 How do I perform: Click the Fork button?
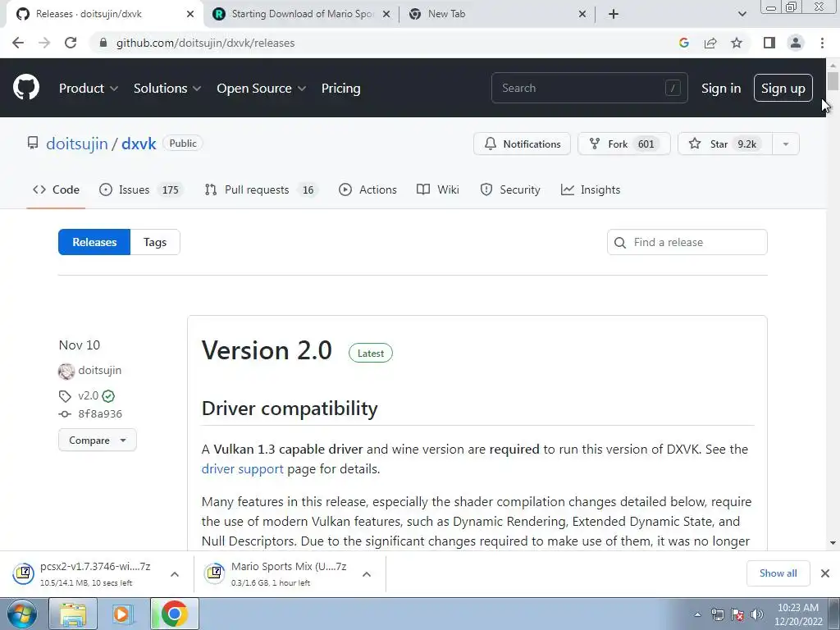tap(623, 144)
